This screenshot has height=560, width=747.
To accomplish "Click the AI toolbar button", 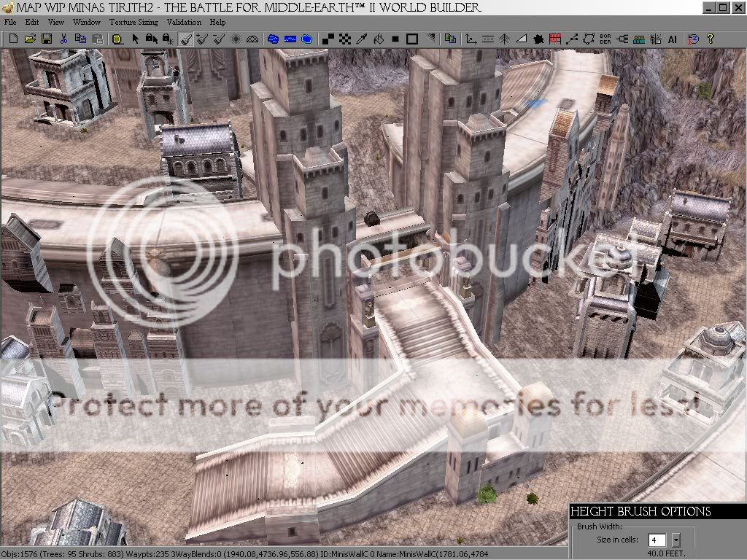I will pos(672,39).
